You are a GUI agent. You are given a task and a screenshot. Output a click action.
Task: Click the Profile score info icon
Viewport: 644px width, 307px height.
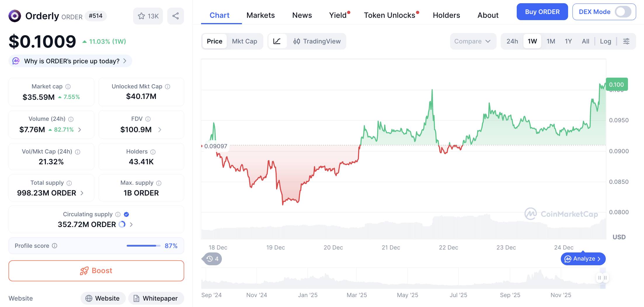pyautogui.click(x=55, y=246)
